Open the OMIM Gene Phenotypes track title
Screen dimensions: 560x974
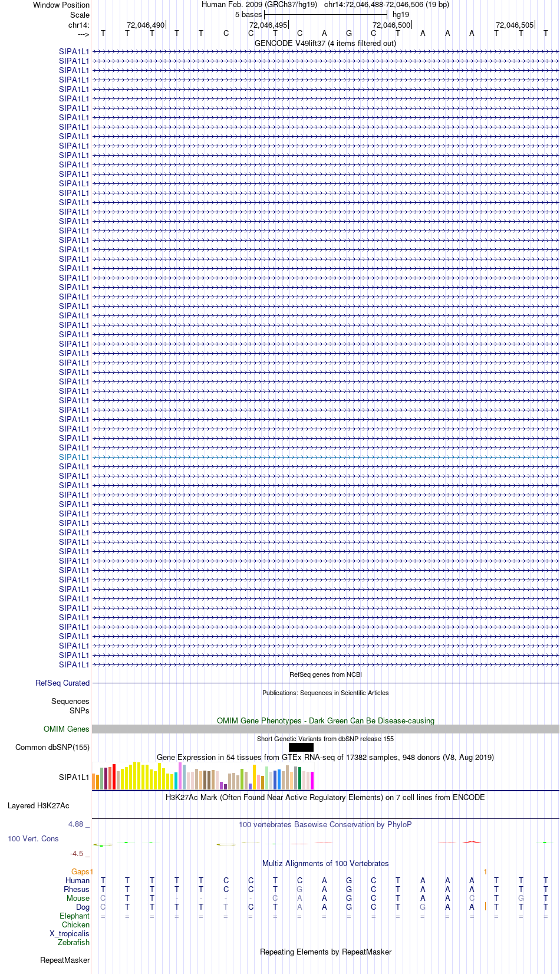pos(325,721)
